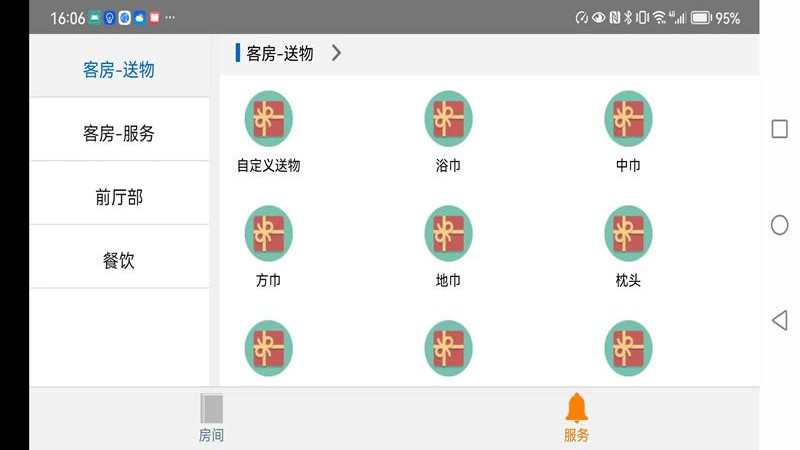Tap the 自定义送物 gift icon
Viewport: 800px width, 450px height.
[x=268, y=118]
